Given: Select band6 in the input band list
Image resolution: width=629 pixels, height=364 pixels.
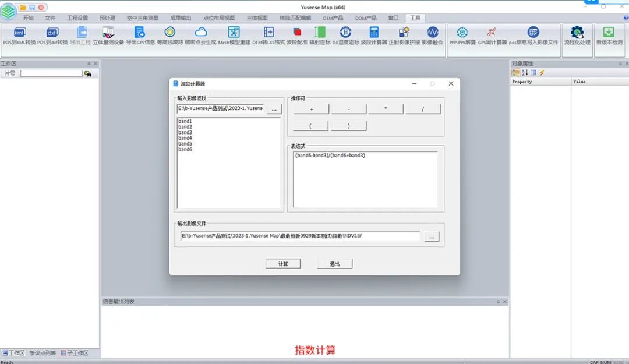Looking at the screenshot, I should 185,150.
